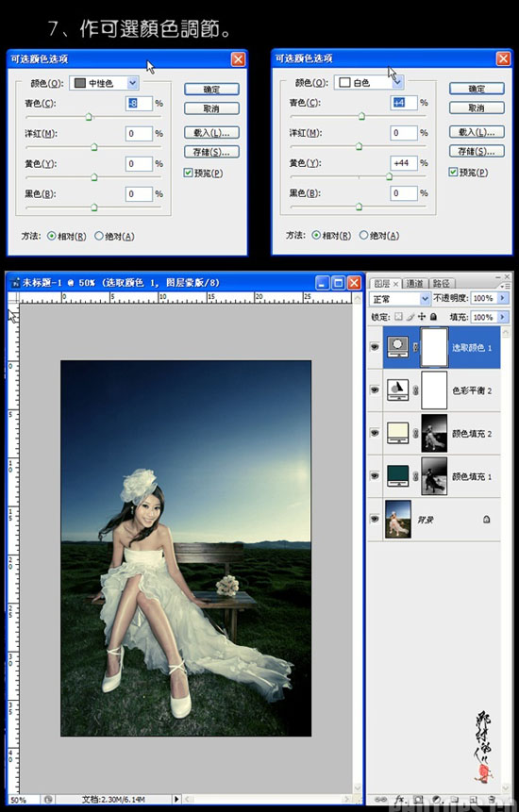Open the fx layer style icon
The width and height of the screenshot is (519, 812).
(x=399, y=800)
